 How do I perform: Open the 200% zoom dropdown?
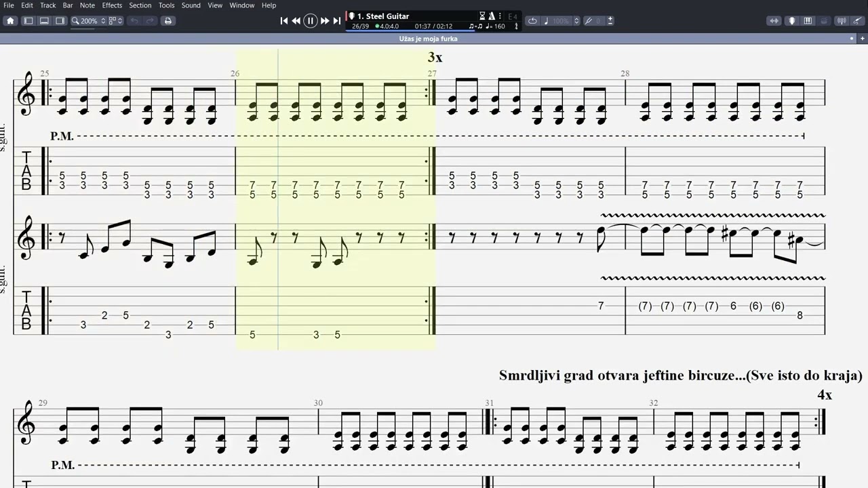pos(89,21)
